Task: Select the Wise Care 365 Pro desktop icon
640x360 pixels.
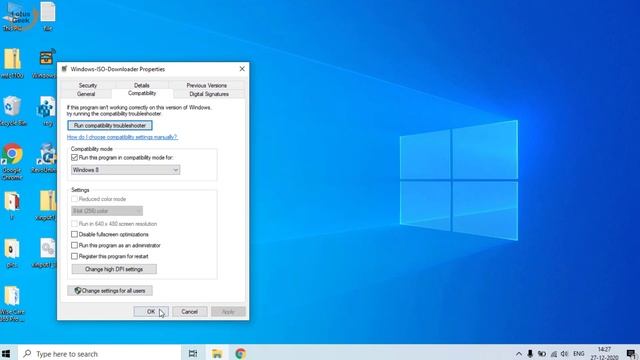Action: click(x=12, y=304)
